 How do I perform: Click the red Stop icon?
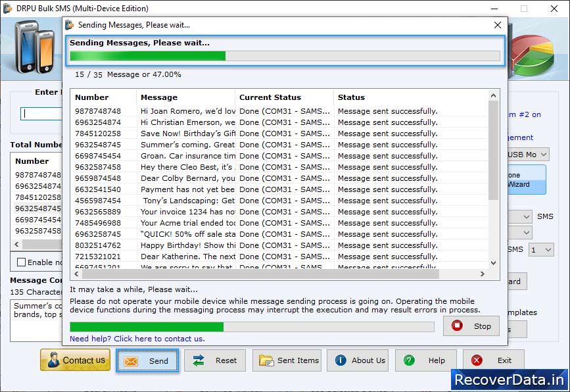click(x=457, y=325)
